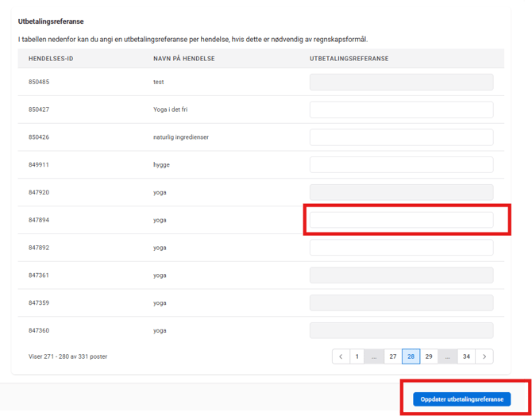Focus reference field for event 847892
532x416 pixels.
(x=401, y=248)
